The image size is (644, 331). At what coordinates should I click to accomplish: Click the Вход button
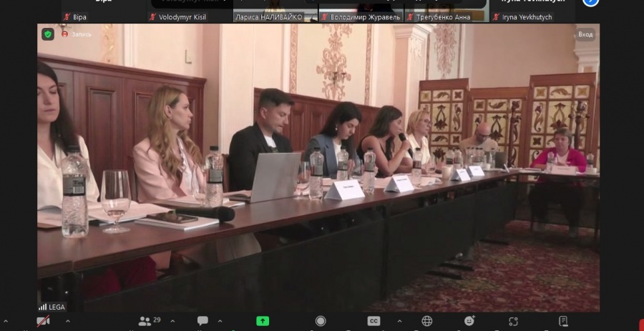pos(585,34)
